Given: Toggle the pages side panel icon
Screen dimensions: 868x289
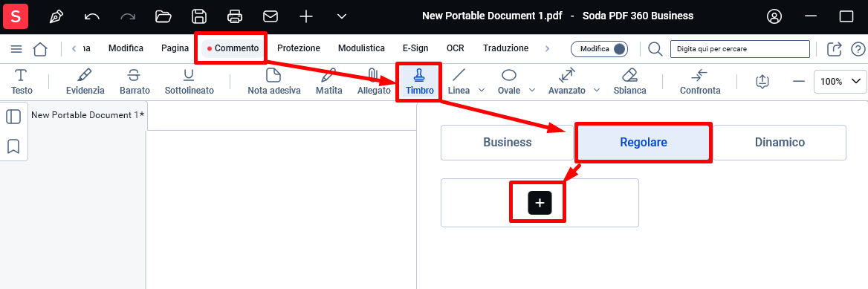Looking at the screenshot, I should tap(13, 117).
